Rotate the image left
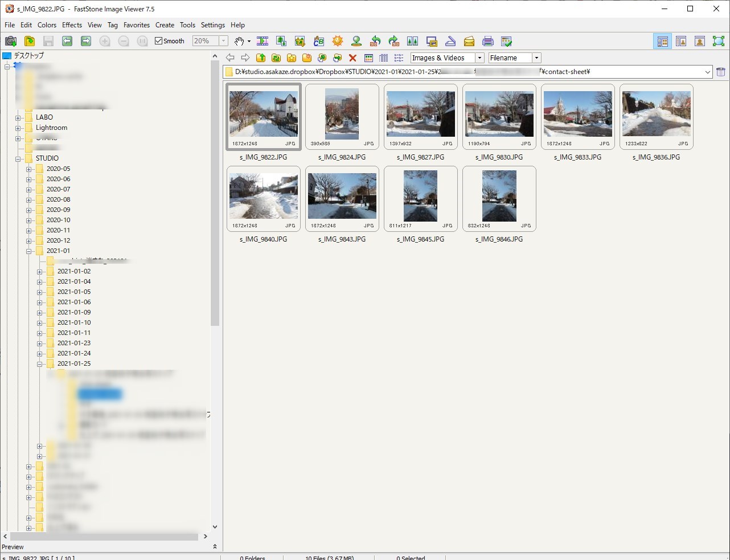This screenshot has width=730, height=560. (375, 41)
